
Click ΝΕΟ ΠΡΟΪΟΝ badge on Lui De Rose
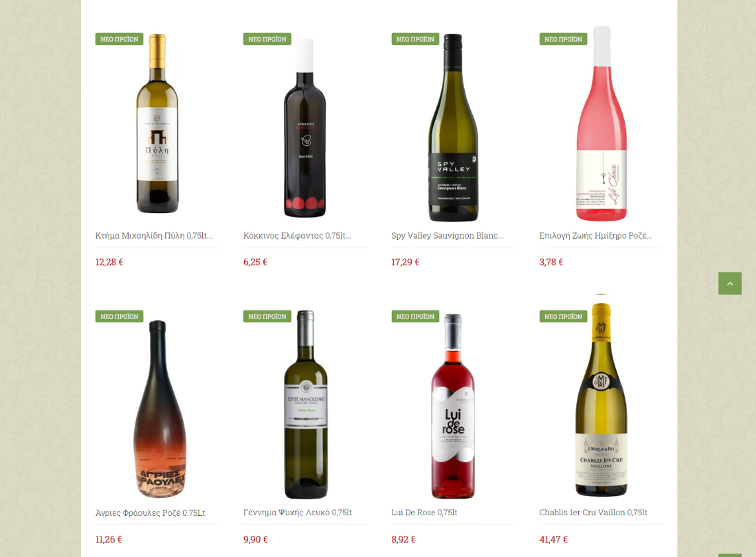[x=415, y=316]
